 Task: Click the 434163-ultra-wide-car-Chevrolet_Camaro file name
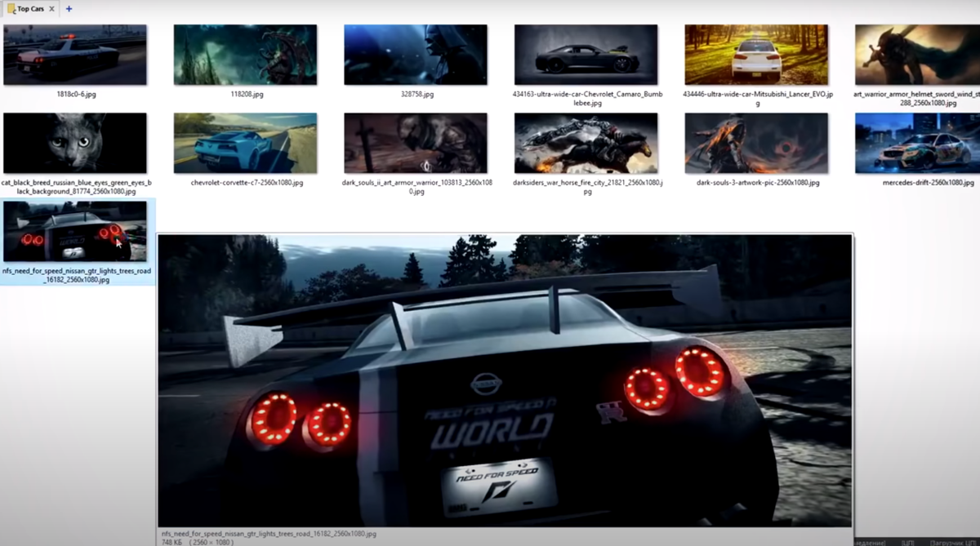[586, 99]
